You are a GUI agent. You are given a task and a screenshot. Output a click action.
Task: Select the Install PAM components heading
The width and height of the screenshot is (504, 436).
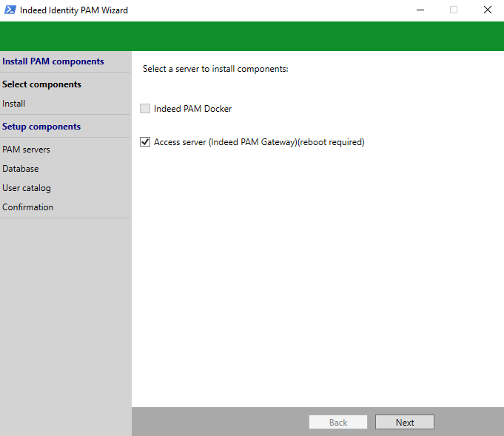coord(53,61)
